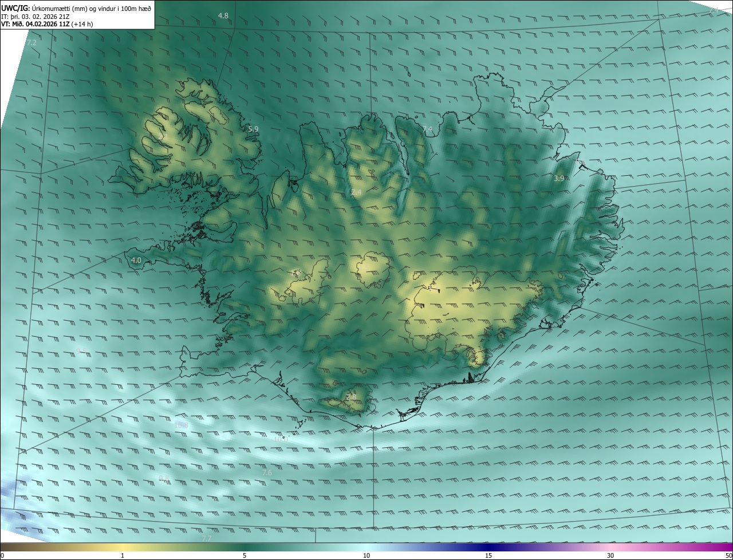Click the 2.8 value label on map
The height and width of the screenshot is (560, 733).
pos(351,396)
